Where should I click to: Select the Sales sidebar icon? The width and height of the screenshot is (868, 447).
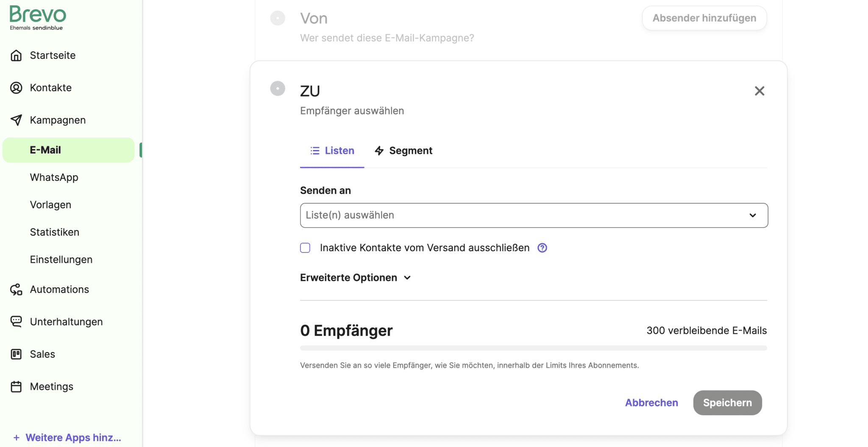16,354
